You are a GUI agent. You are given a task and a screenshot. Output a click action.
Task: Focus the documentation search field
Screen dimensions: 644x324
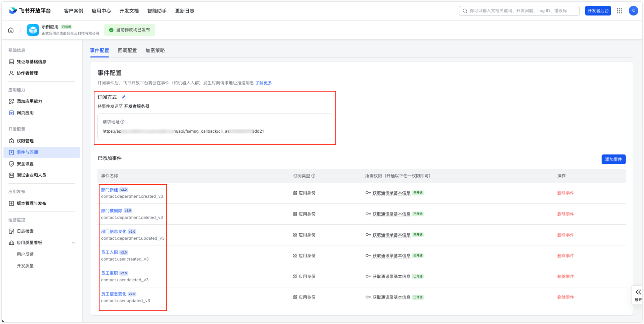[x=519, y=11]
